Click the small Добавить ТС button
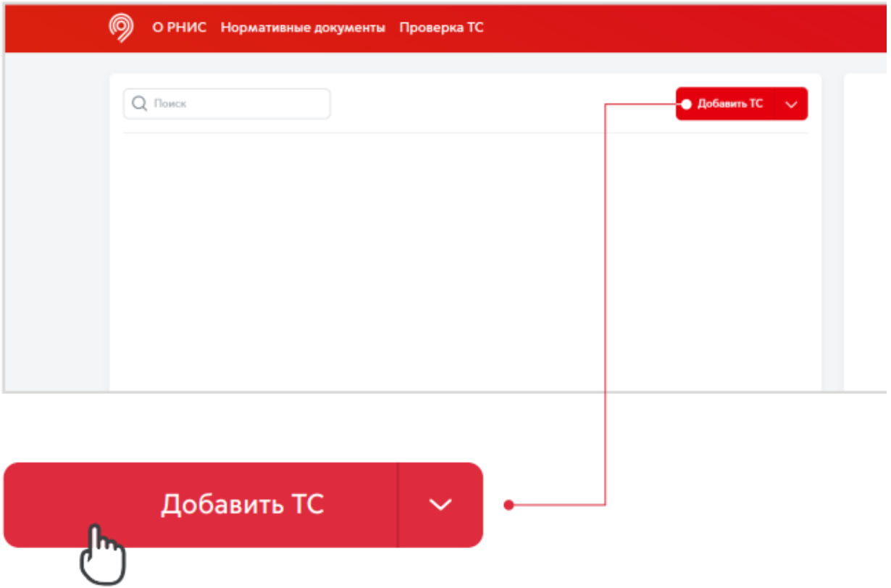 [726, 104]
